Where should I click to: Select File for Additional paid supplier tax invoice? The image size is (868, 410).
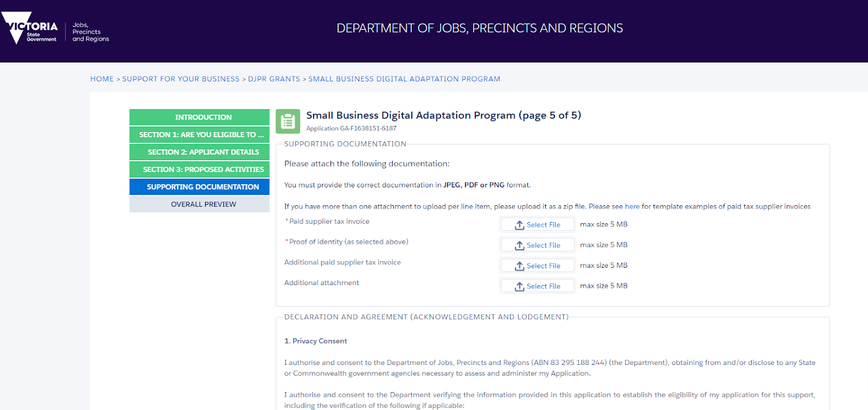click(x=537, y=266)
